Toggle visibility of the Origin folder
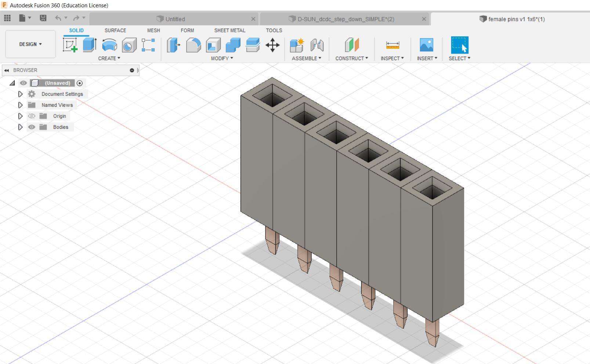This screenshot has height=364, width=590. pos(32,116)
